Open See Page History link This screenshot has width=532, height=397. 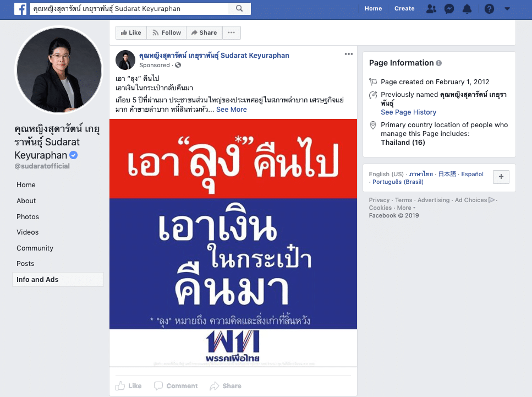[408, 112]
